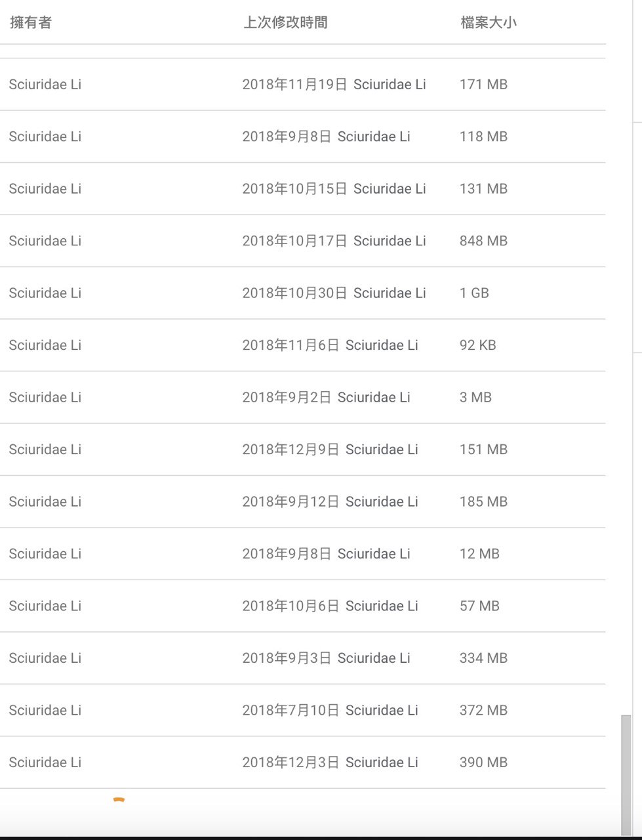The width and height of the screenshot is (642, 840).
Task: Select the 334 MB file row
Action: (x=302, y=658)
